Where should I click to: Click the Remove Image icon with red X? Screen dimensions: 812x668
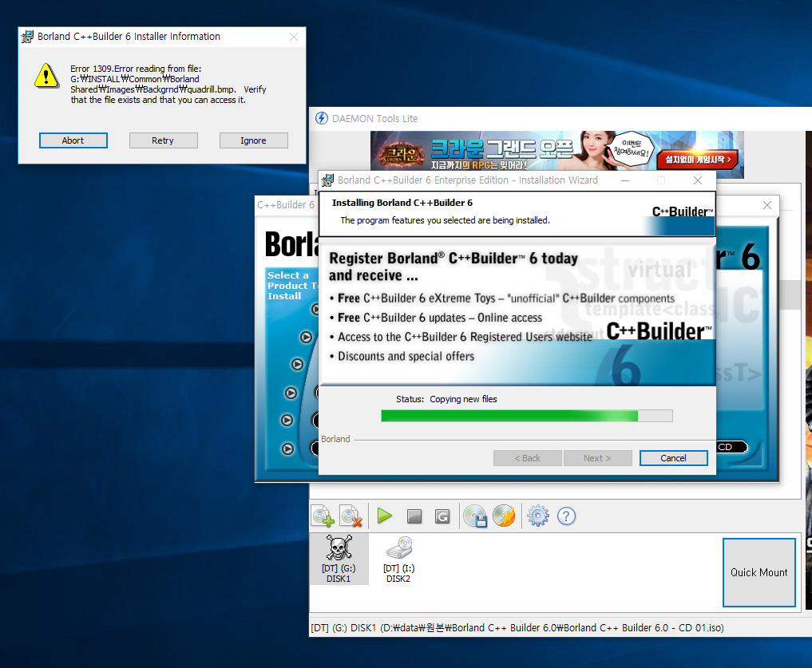tap(351, 516)
